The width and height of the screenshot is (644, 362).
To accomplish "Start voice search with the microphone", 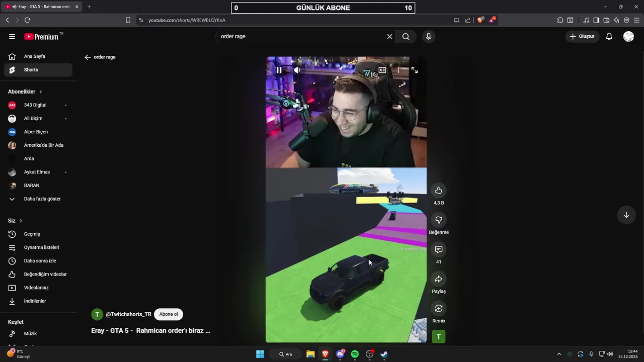I will click(429, 37).
